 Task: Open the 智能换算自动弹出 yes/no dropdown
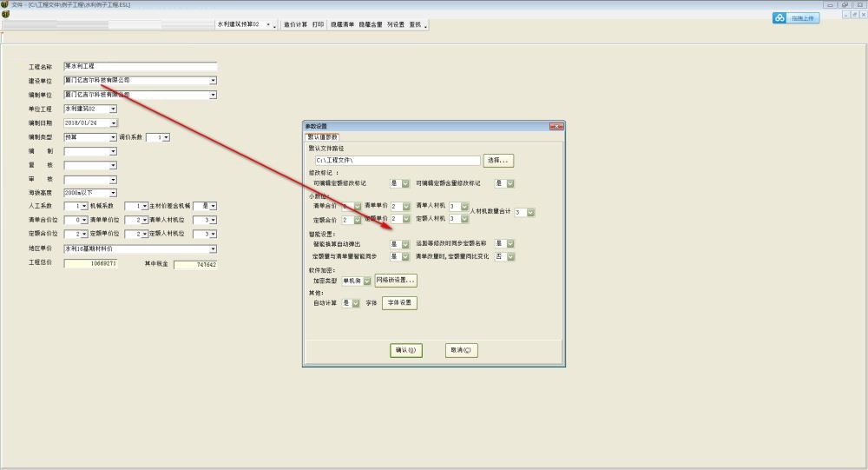[x=404, y=244]
